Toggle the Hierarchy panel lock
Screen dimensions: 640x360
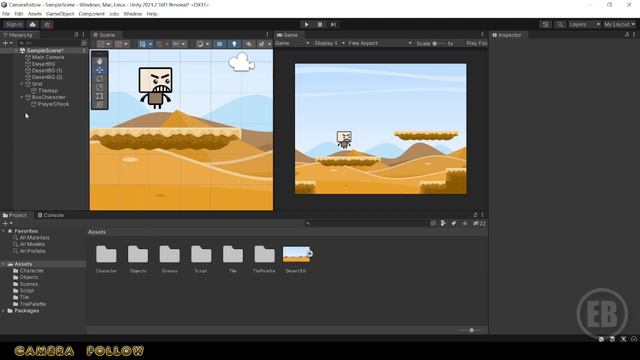[76, 35]
